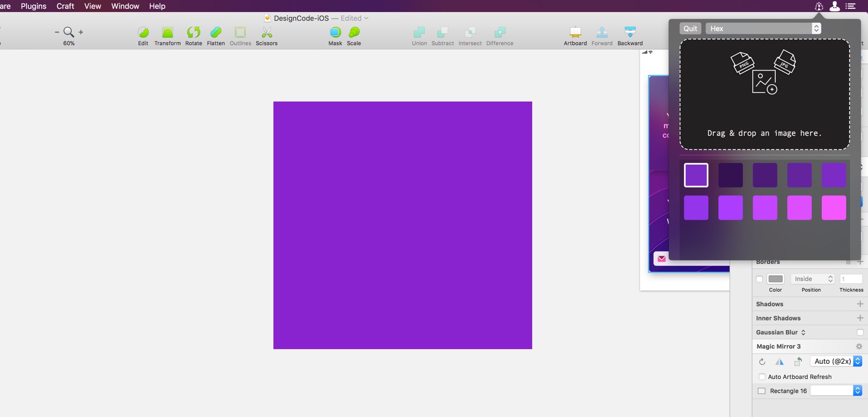Image resolution: width=868 pixels, height=417 pixels.
Task: Click the Difference boolean icon
Action: [500, 33]
